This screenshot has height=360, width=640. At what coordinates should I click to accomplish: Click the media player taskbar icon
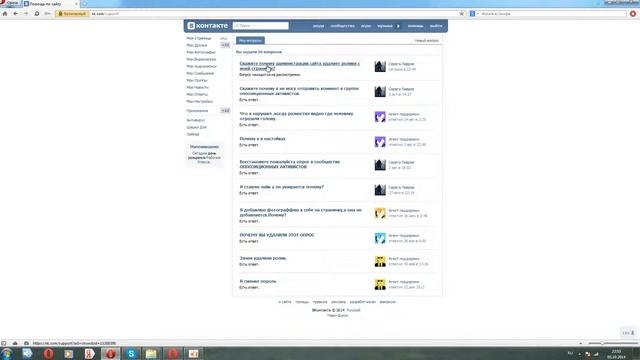tap(69, 353)
